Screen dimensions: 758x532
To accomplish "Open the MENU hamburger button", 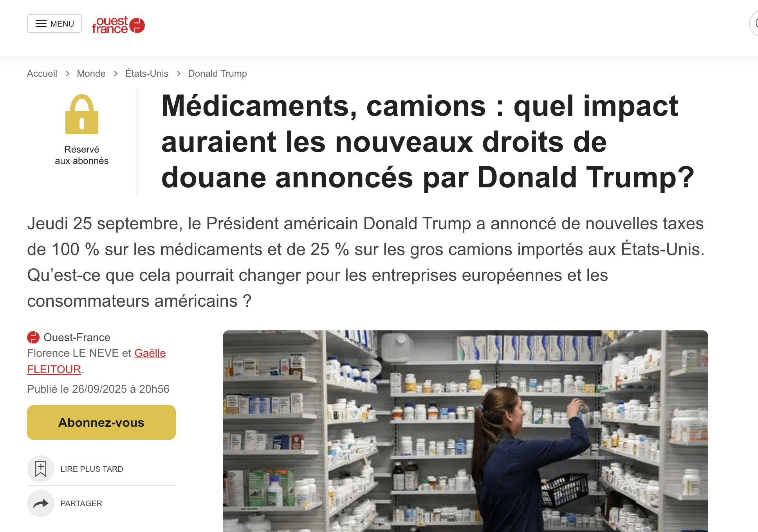I will point(54,23).
